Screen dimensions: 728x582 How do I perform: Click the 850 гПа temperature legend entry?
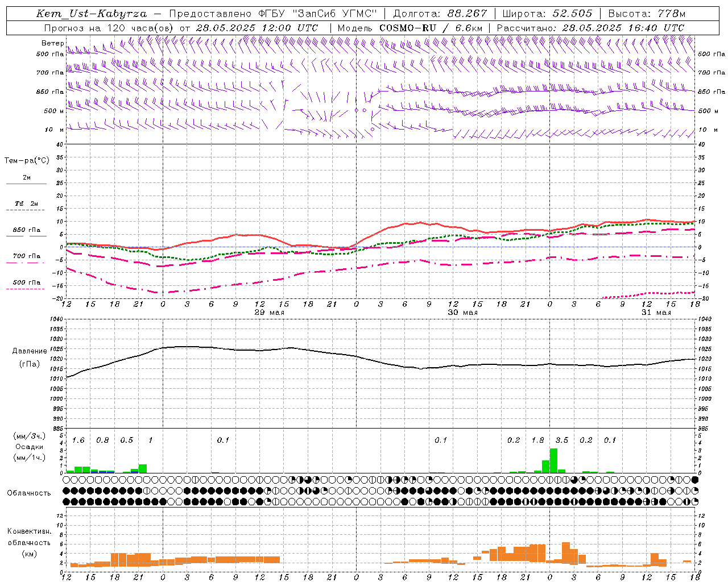26,230
